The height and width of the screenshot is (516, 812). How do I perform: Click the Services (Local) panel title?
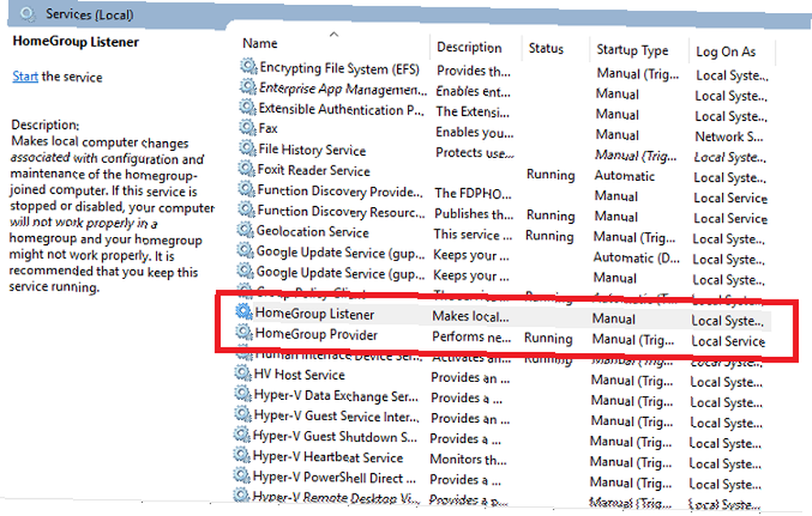coord(89,15)
